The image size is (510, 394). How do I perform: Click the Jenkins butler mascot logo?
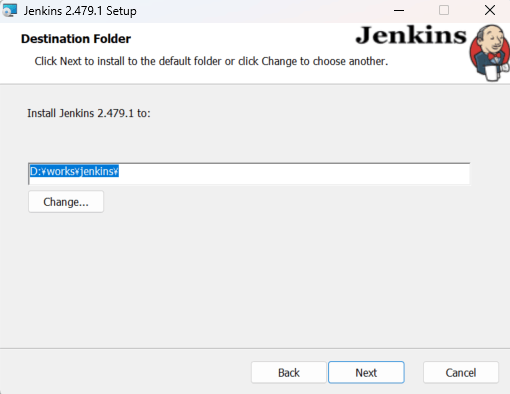click(490, 52)
